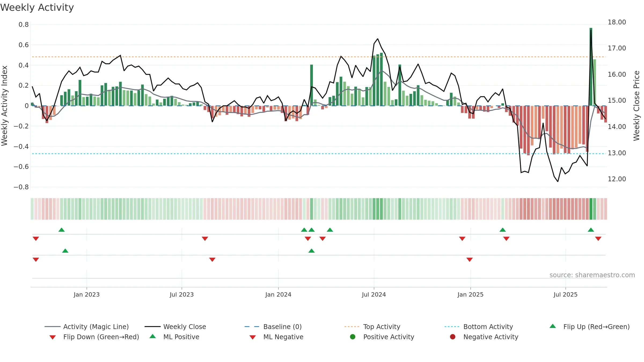The width and height of the screenshot is (644, 362).
Task: Click the Bottom Activity legend dotted line
Action: tap(452, 327)
